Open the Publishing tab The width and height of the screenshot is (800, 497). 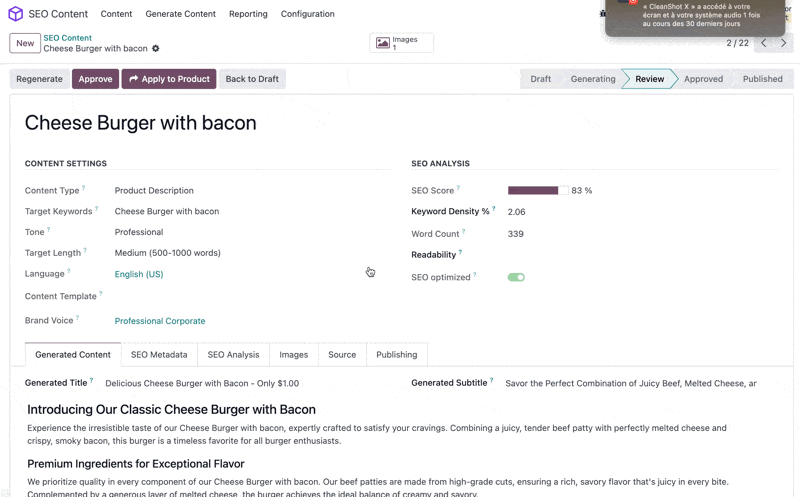396,354
